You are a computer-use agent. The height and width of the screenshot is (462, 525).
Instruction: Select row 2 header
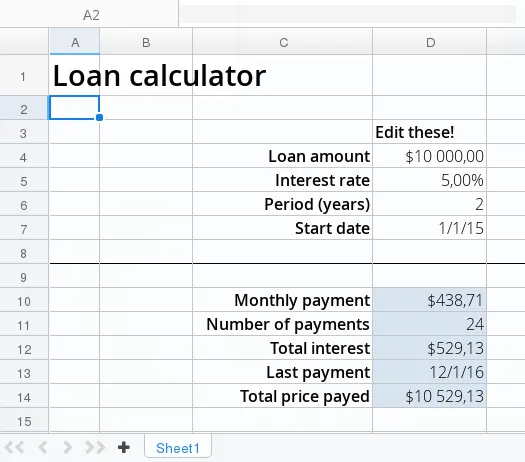(x=24, y=108)
